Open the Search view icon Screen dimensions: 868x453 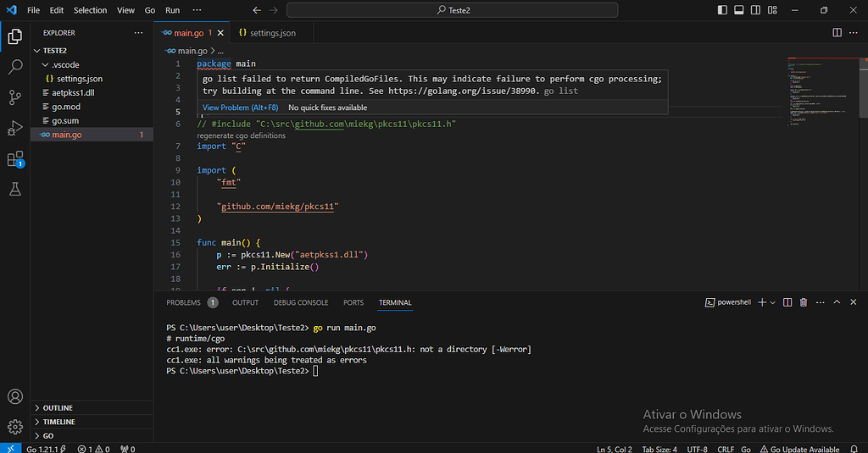click(x=15, y=67)
